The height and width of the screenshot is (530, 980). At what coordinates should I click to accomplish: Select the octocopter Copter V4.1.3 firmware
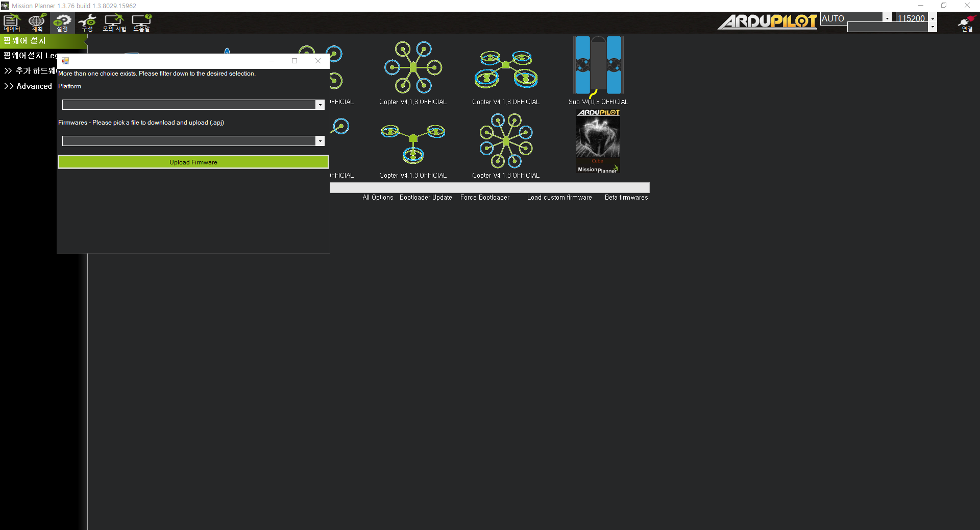(x=506, y=140)
